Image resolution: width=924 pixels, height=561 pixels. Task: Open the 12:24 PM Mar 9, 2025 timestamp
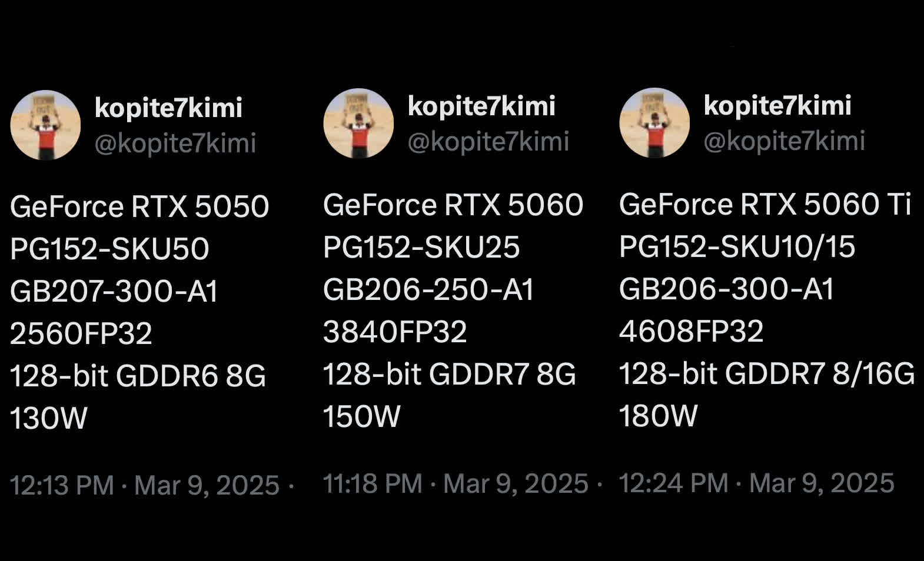pyautogui.click(x=756, y=483)
